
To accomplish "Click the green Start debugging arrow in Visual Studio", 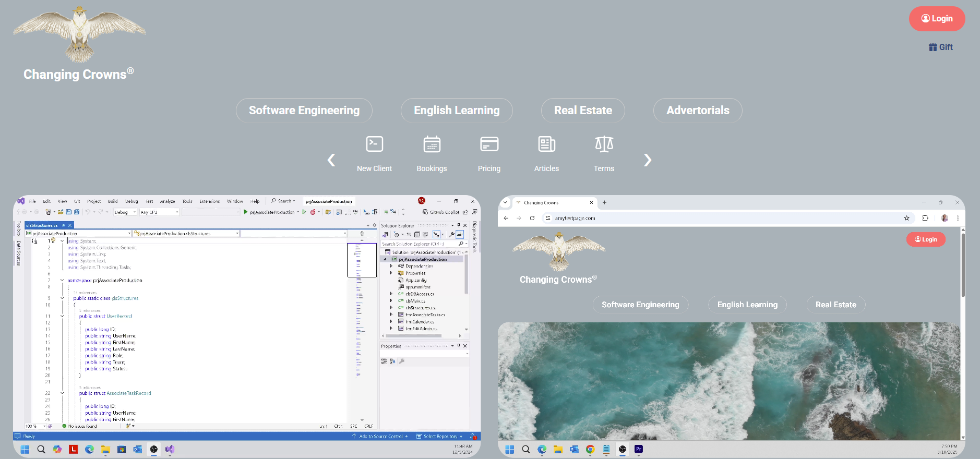I will pyautogui.click(x=246, y=212).
